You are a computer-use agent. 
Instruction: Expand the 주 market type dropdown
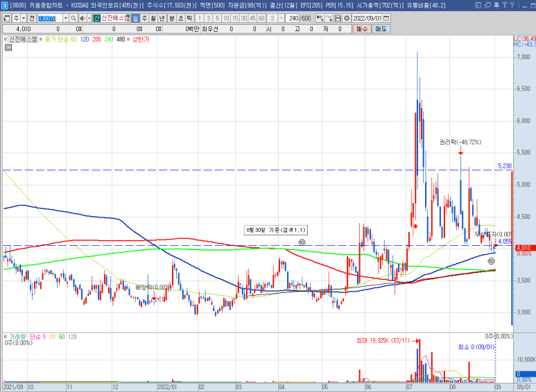point(24,19)
